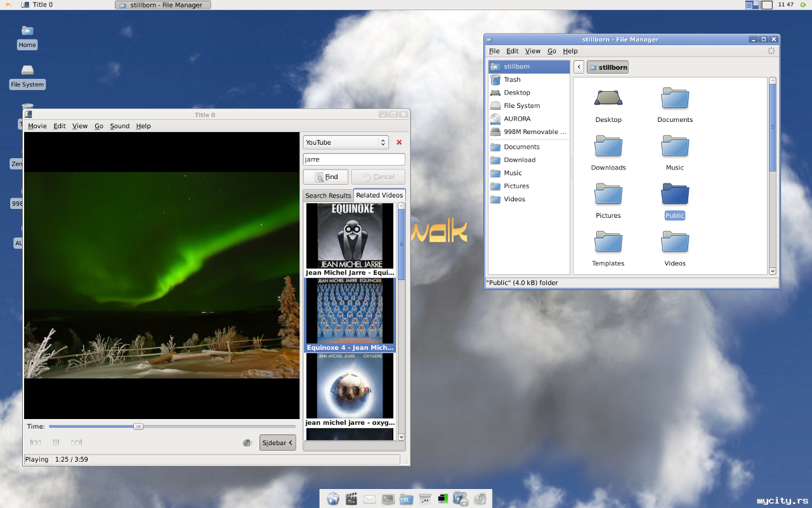Image resolution: width=812 pixels, height=508 pixels.
Task: Launch the terminal from the bottom dock
Action: [x=388, y=499]
